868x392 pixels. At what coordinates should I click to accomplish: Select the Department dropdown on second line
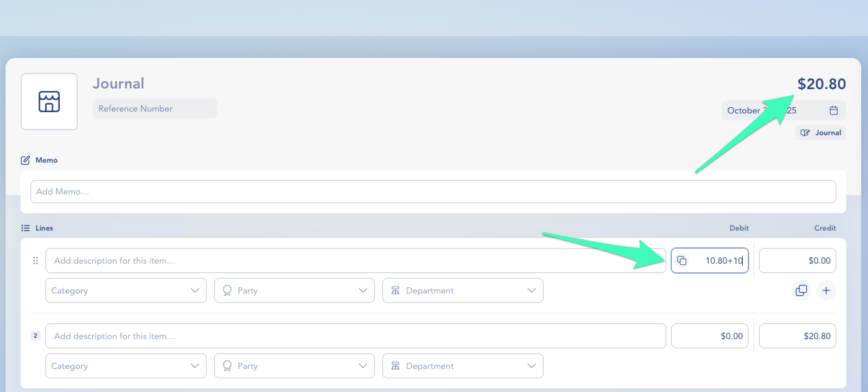pyautogui.click(x=463, y=366)
